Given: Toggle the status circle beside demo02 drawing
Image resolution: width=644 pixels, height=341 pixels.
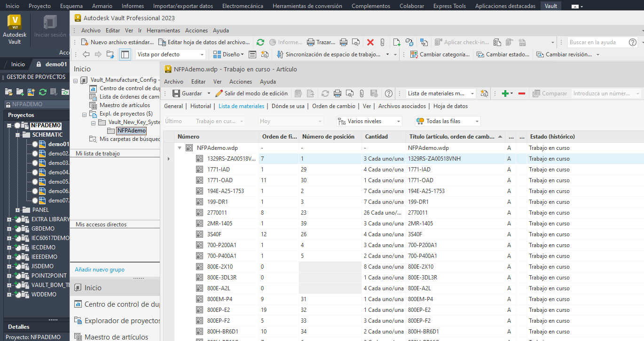Looking at the screenshot, I should 35,154.
